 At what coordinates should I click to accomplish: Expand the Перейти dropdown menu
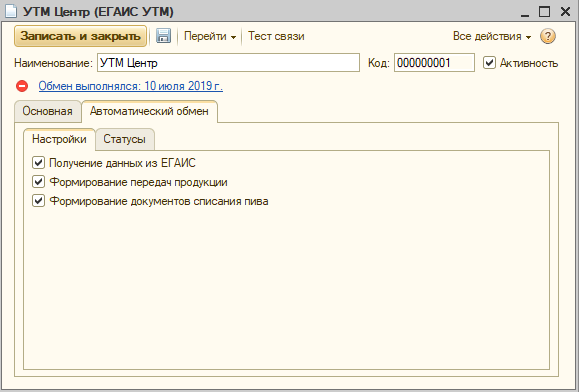tap(210, 36)
